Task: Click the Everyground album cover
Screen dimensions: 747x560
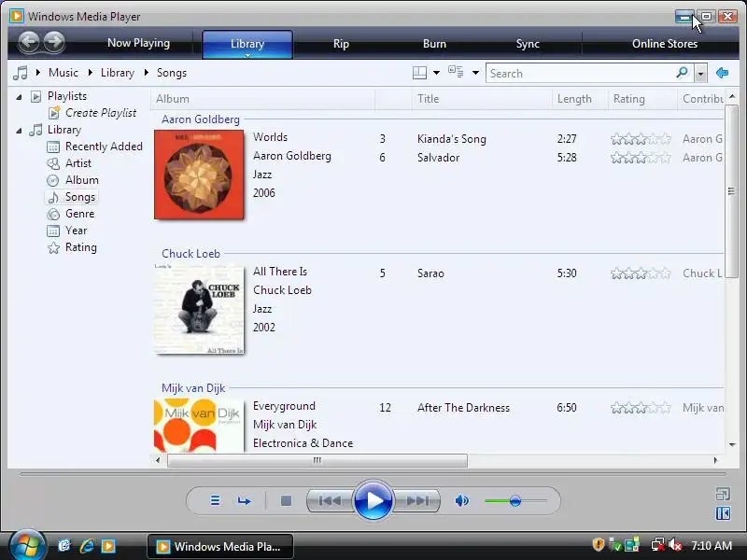Action: click(x=199, y=426)
